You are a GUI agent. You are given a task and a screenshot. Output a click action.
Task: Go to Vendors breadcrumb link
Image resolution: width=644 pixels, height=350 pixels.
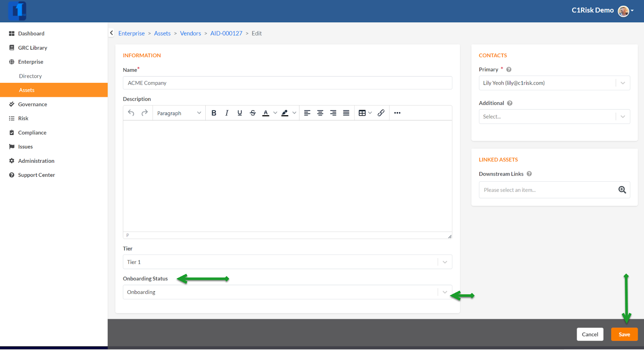tap(190, 33)
